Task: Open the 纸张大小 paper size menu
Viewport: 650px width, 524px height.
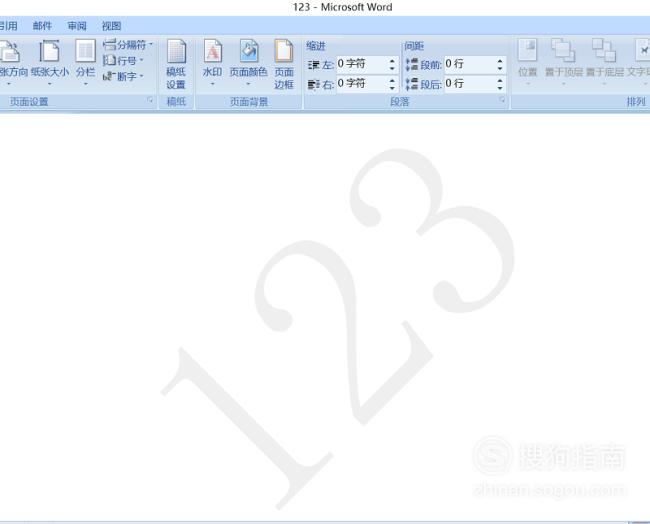Action: tap(50, 63)
